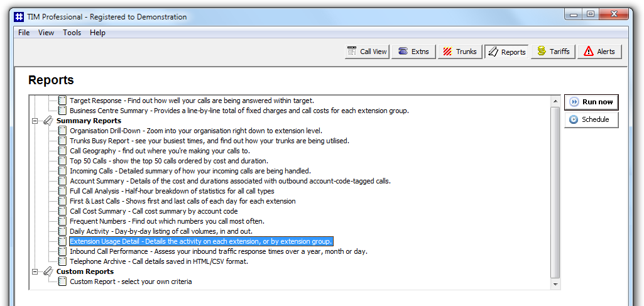
Task: Select 'Call Geography' report row text
Action: [160, 151]
